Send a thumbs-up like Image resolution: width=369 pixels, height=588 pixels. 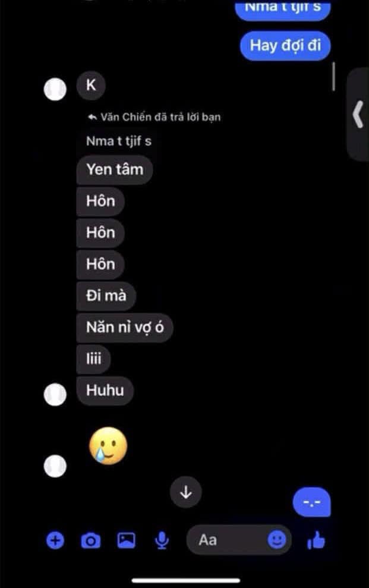(316, 540)
